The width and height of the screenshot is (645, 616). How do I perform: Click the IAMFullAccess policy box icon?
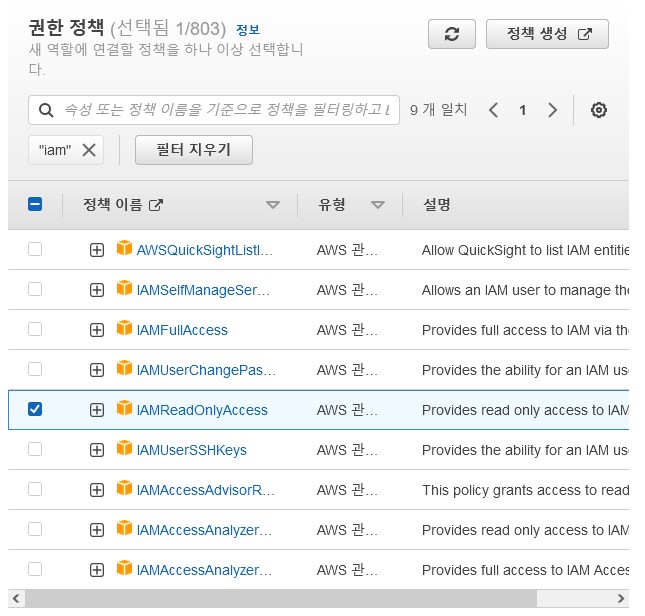click(x=124, y=328)
